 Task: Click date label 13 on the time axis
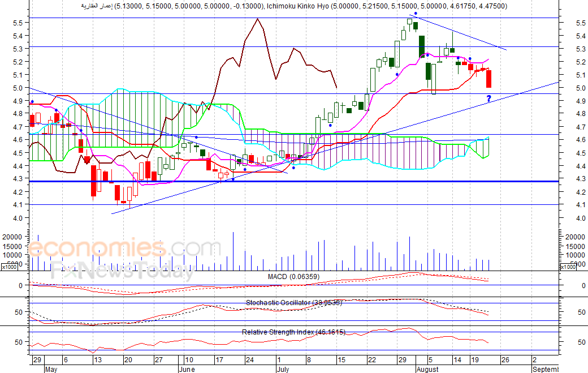point(97,360)
